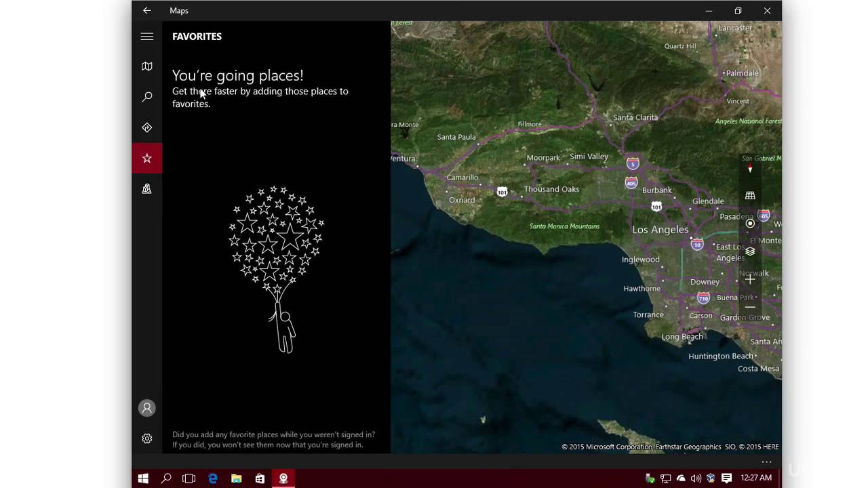
Task: Click the Carson map label
Action: [701, 316]
